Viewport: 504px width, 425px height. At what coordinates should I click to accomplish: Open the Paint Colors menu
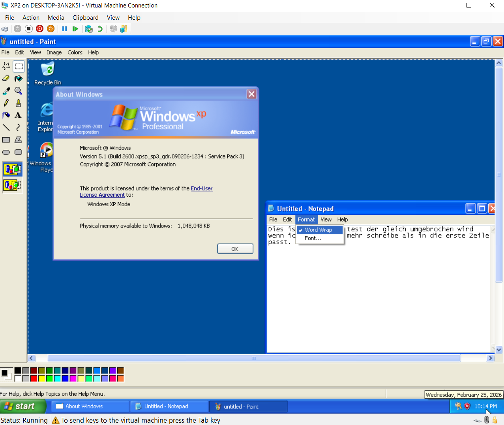pos(75,52)
